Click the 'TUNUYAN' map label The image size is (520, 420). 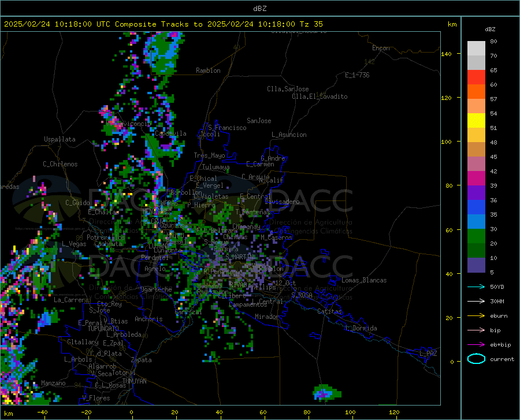[x=134, y=381]
